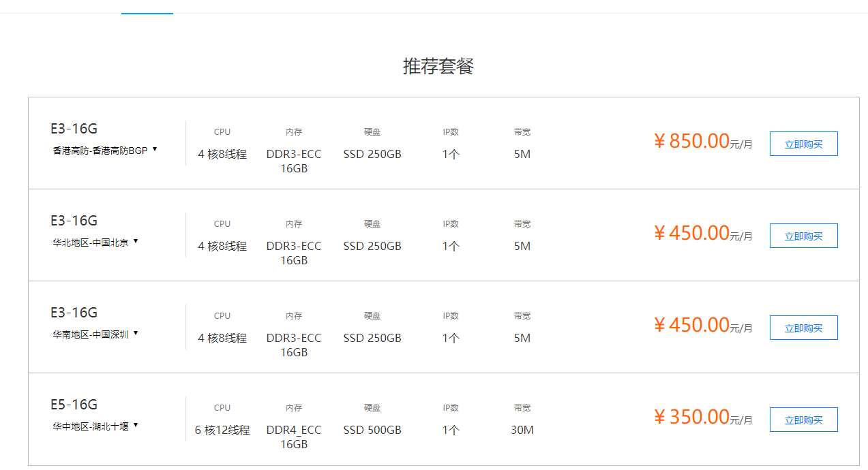Purchase the E5-16G ¥350.00 plan

click(x=803, y=420)
